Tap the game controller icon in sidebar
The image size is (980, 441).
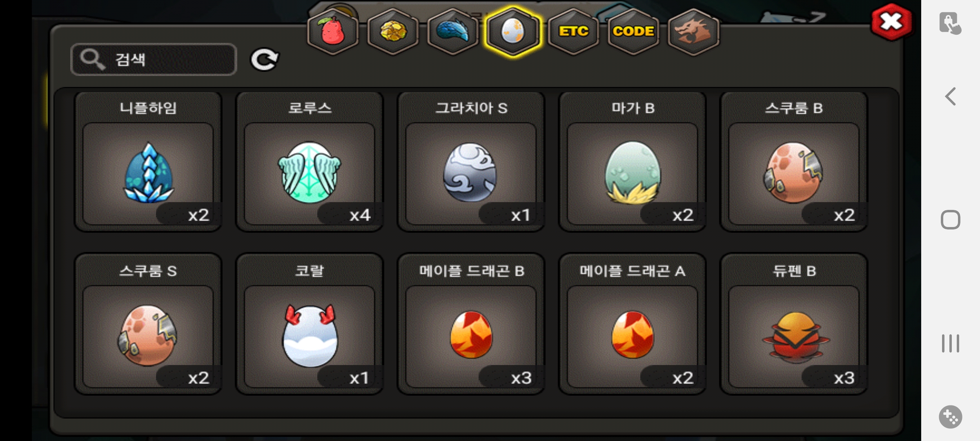coord(951,417)
